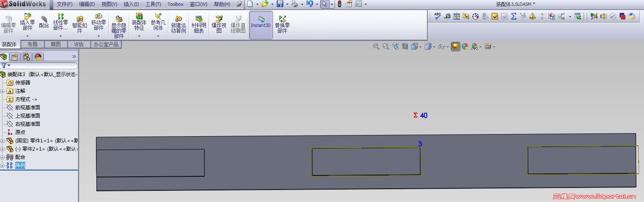
Task: Expand the 注解 (Annotations) tree node
Action: 2,91
